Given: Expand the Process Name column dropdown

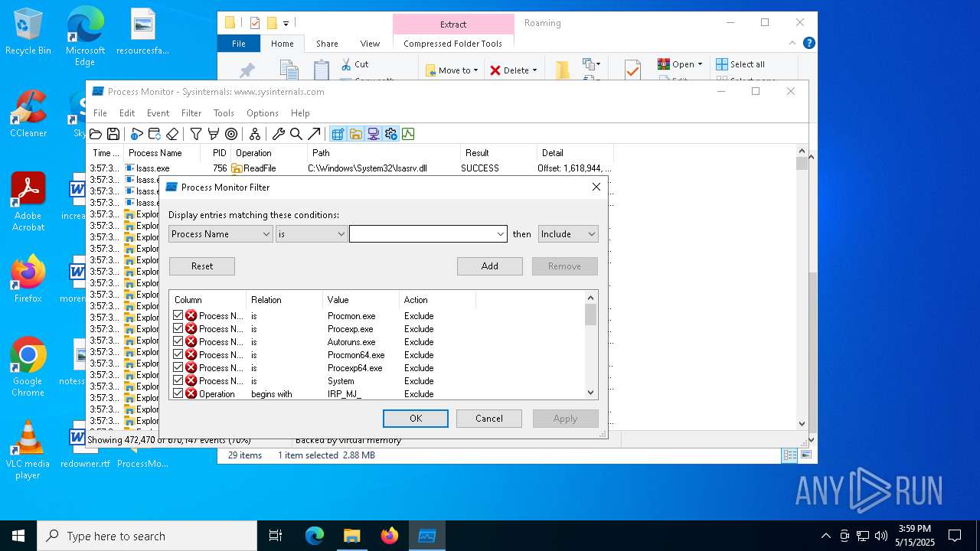Looking at the screenshot, I should pos(266,234).
